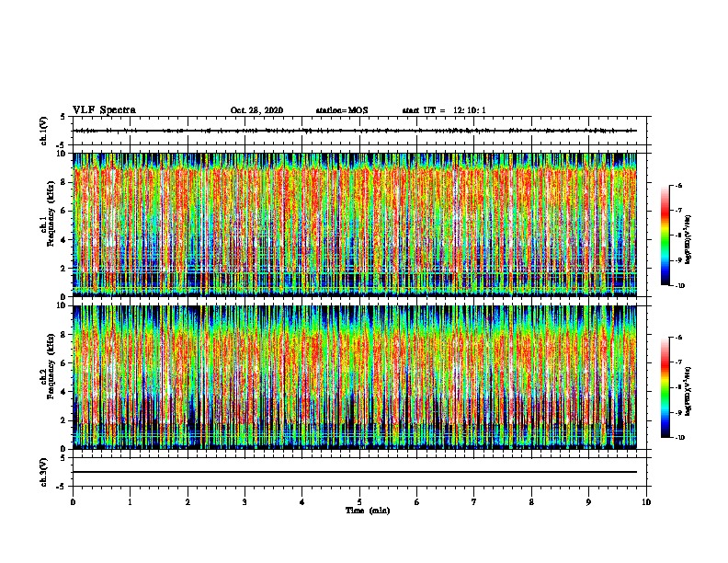Image resolution: width=728 pixels, height=563 pixels.
Task: Click the "-6" label on ch.1 color bar
Action: tap(678, 185)
